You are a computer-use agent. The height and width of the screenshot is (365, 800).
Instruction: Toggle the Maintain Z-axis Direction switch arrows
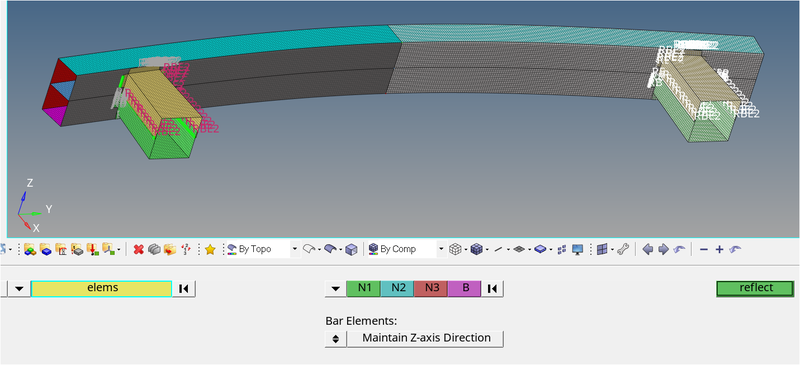335,338
